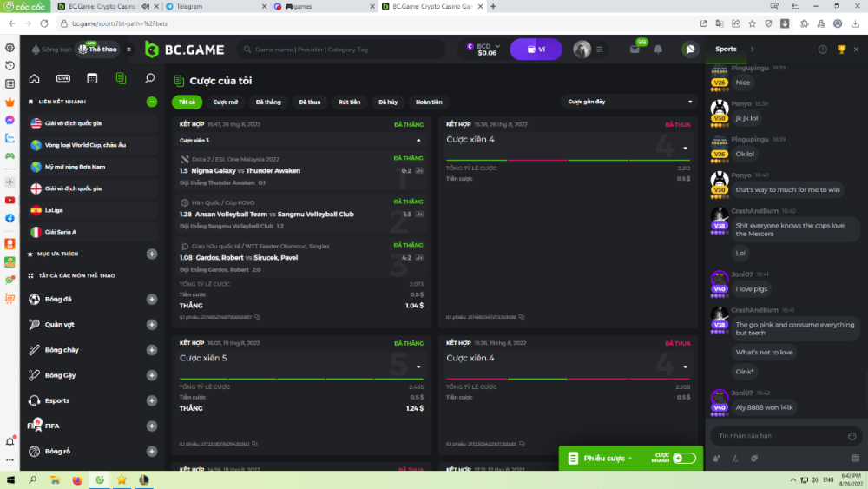Open the mail inbox icon
The height and width of the screenshot is (489, 868).
pyautogui.click(x=635, y=50)
